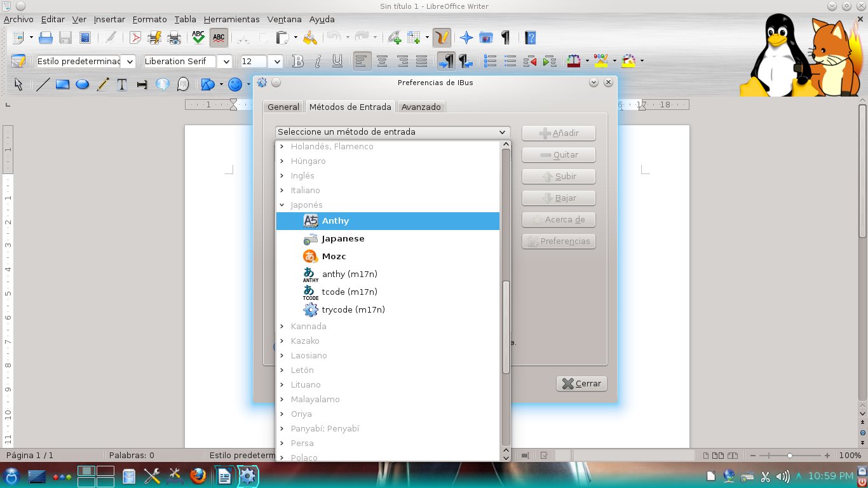Viewport: 868px width, 488px height.
Task: Toggle Bold formatting
Action: pyautogui.click(x=297, y=61)
